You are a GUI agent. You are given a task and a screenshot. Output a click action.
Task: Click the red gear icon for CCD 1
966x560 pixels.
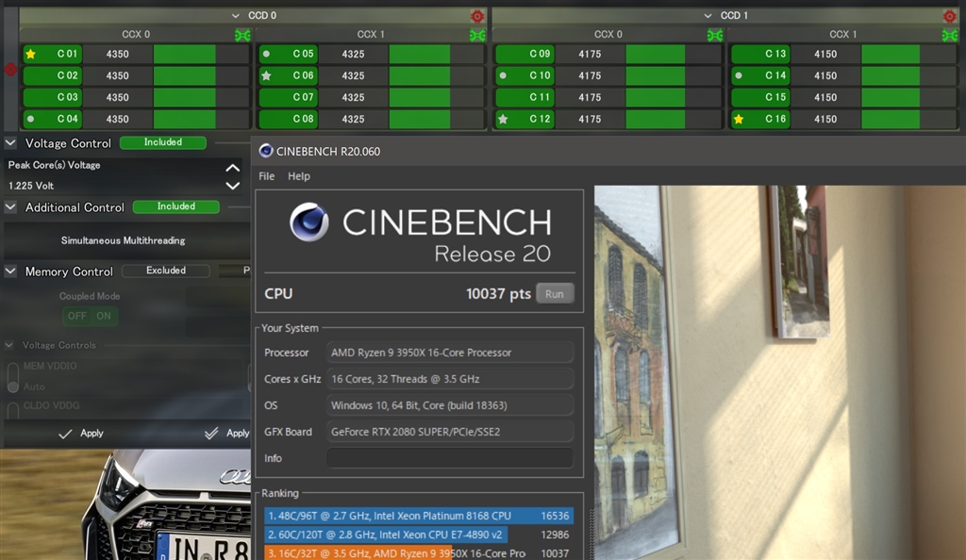tap(949, 16)
